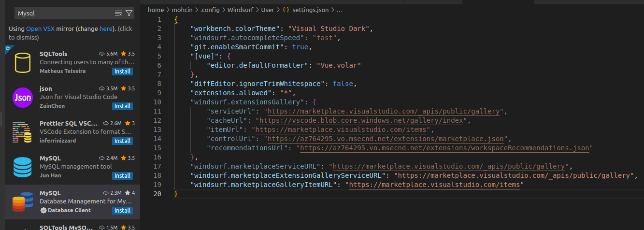Image resolution: width=644 pixels, height=230 pixels.
Task: Open the filter extensions funnel icon
Action: click(129, 13)
